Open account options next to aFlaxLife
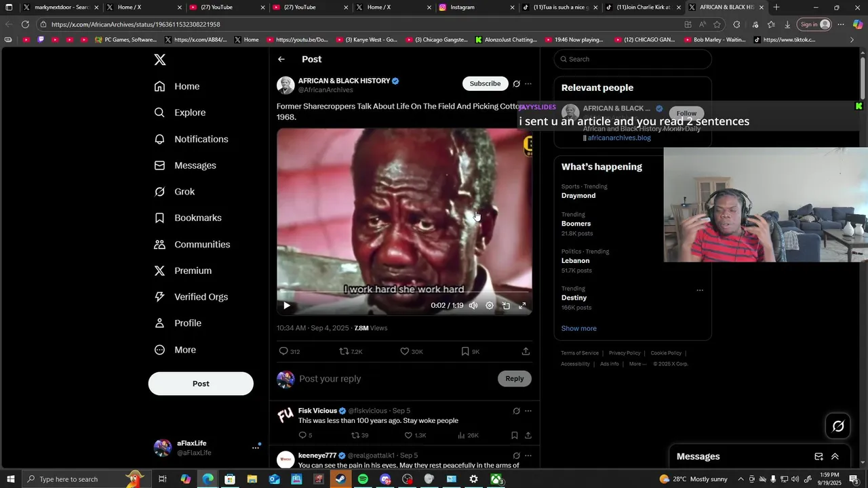Screen dimensions: 868x488 coord(256,447)
